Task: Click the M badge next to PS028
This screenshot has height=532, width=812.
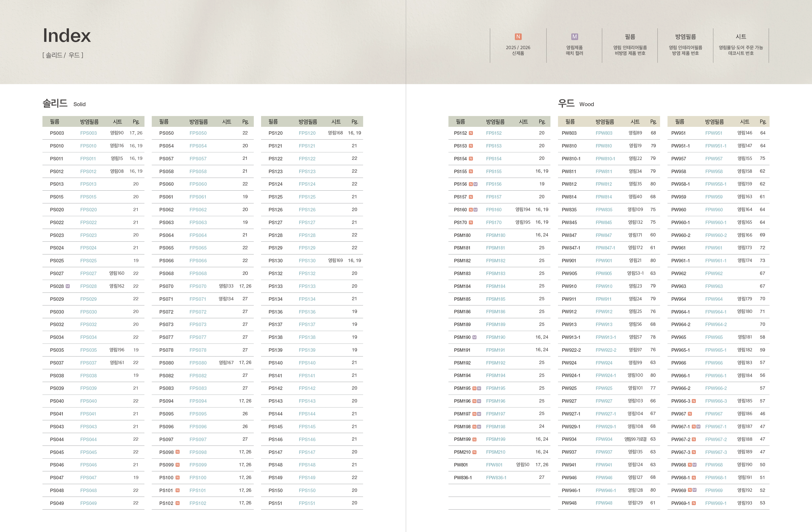Action: [68, 286]
